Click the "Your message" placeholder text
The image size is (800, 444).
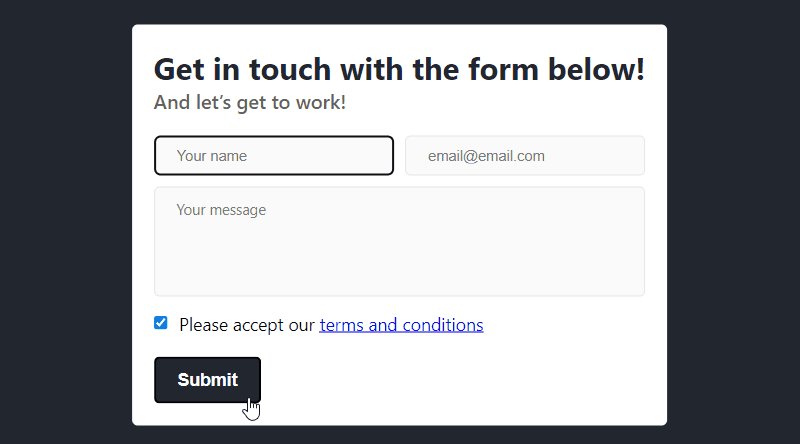[221, 210]
